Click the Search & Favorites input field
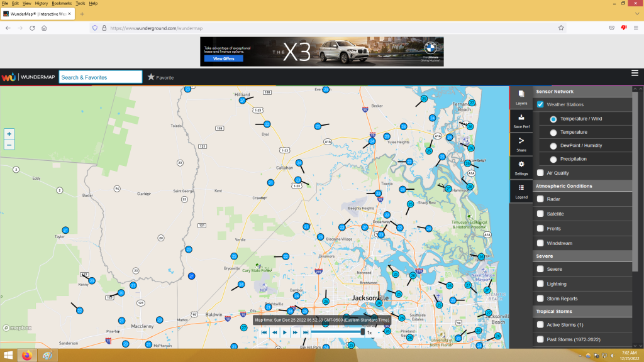 [x=101, y=77]
